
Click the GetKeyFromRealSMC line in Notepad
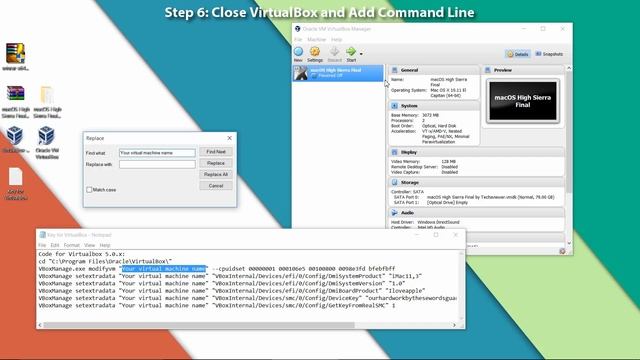(217, 305)
